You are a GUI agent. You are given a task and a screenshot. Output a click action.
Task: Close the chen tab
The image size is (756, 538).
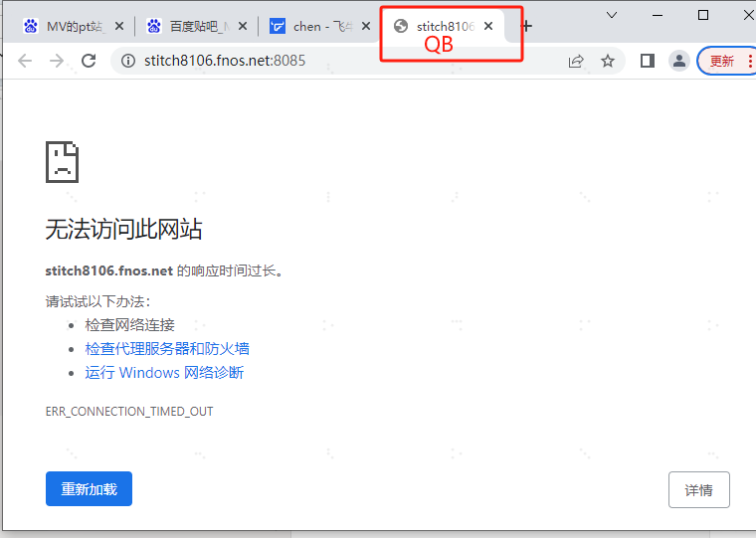366,26
